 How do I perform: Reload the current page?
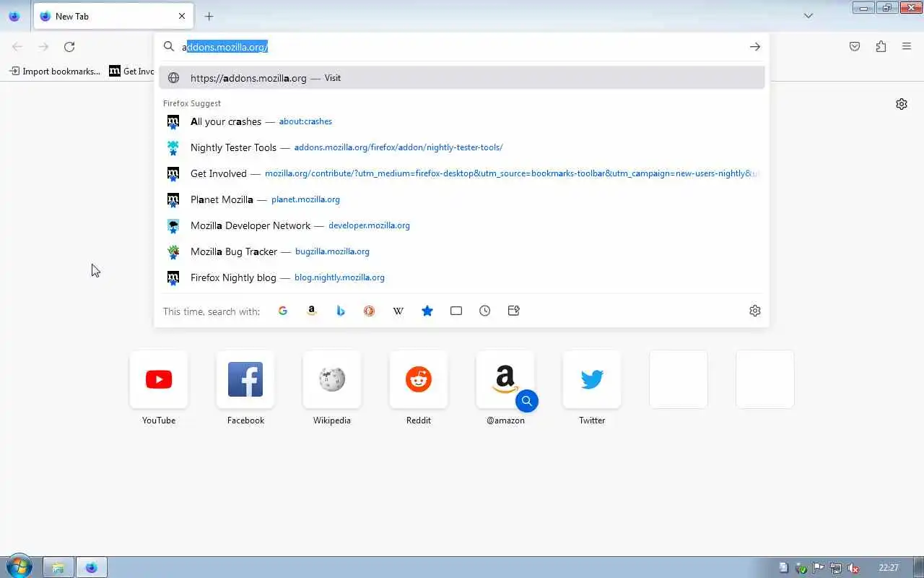coord(69,47)
